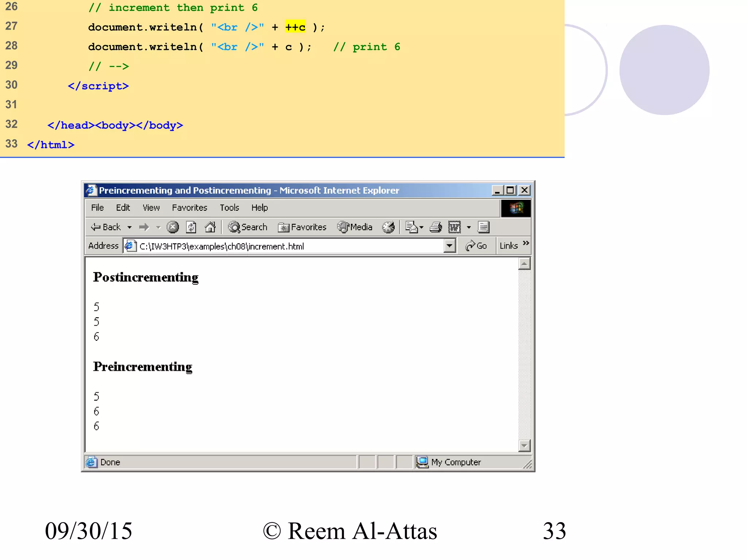The height and width of the screenshot is (560, 747).
Task: Click the Refresh page icon
Action: tap(191, 227)
